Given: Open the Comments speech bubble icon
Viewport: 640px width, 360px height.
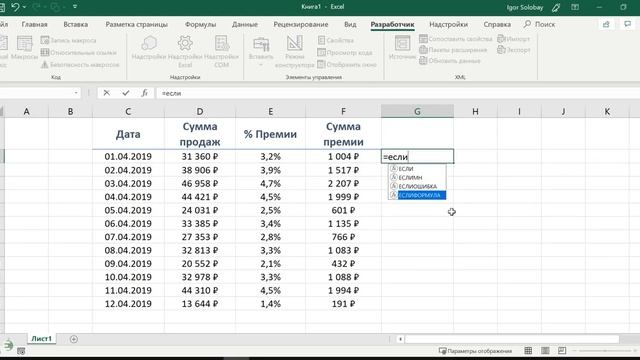Looking at the screenshot, I should 628,24.
